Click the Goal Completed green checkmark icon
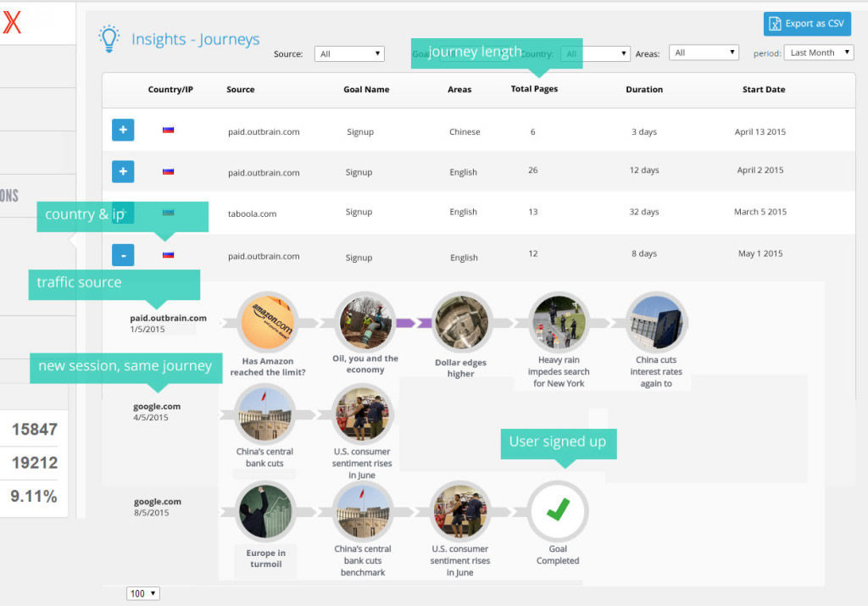Image resolution: width=868 pixels, height=606 pixels. [x=558, y=511]
